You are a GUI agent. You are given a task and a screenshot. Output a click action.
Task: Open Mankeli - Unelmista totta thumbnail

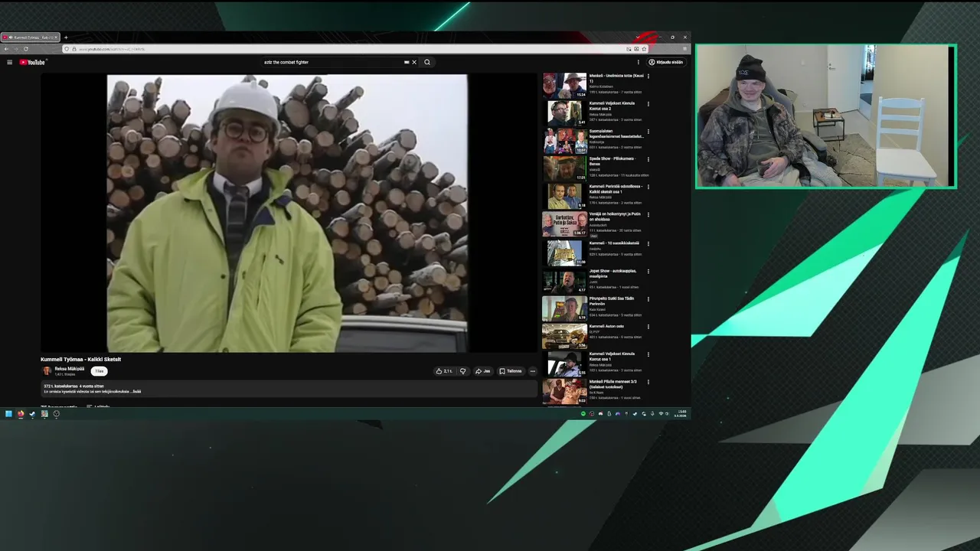coord(564,85)
